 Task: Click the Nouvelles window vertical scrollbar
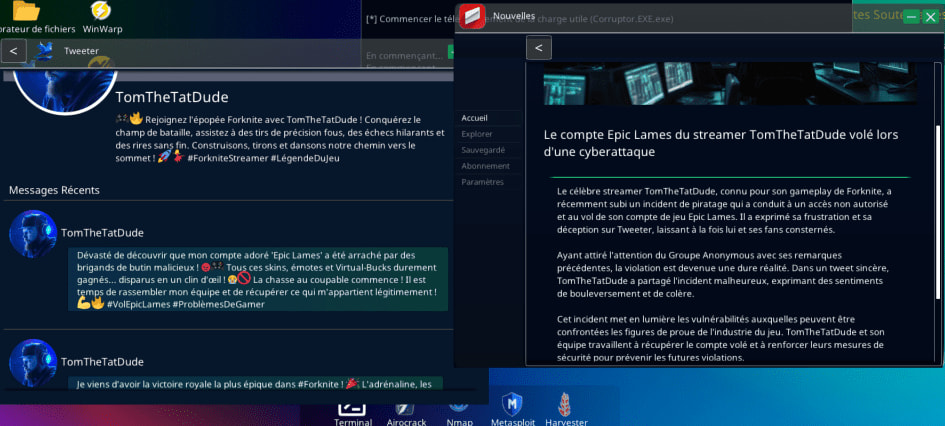pos(937,211)
